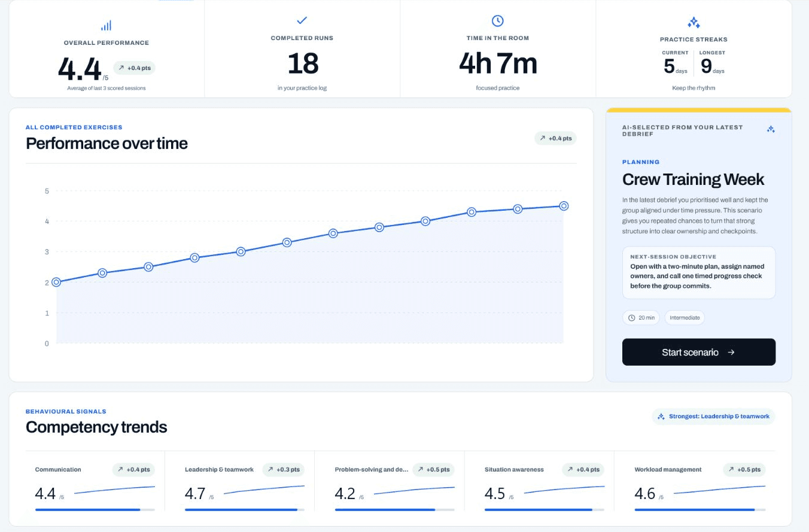The height and width of the screenshot is (532, 809).
Task: Click the sparkle icon beside Strongest: Leadership & teamwork
Action: tap(661, 417)
